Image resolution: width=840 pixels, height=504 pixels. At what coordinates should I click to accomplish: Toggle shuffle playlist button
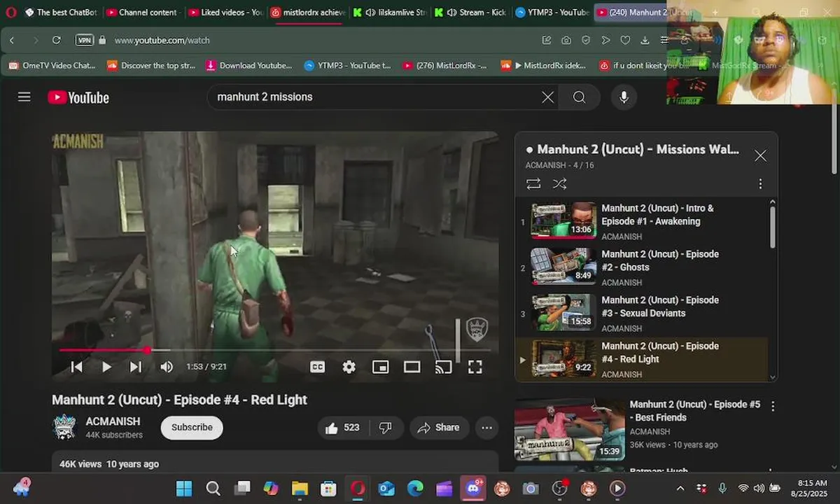[x=559, y=183]
